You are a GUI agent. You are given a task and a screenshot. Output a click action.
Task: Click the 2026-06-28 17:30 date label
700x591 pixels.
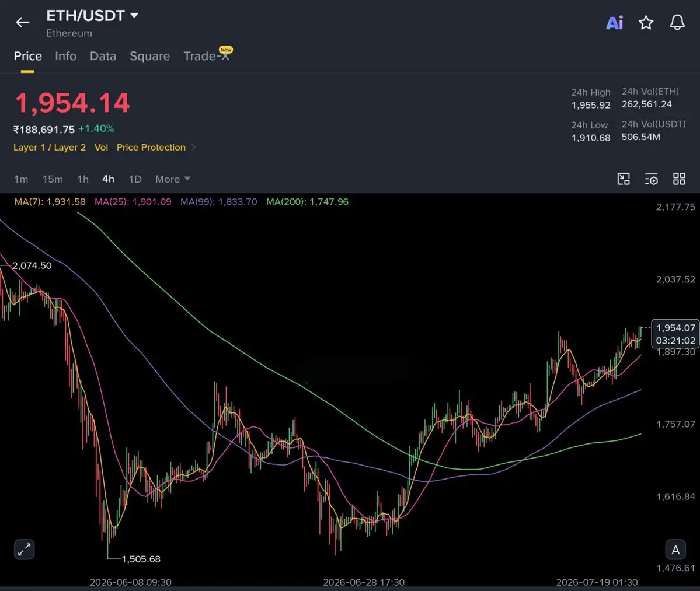tap(363, 582)
